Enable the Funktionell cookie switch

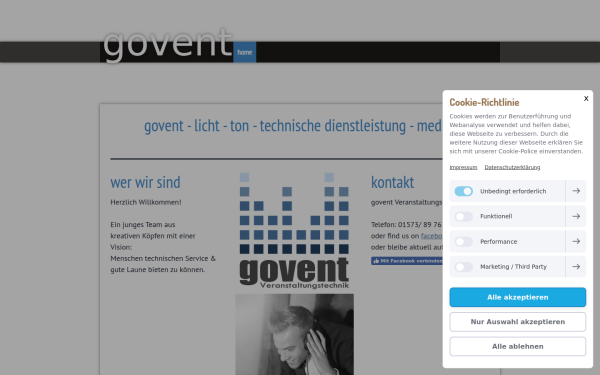[x=463, y=216]
